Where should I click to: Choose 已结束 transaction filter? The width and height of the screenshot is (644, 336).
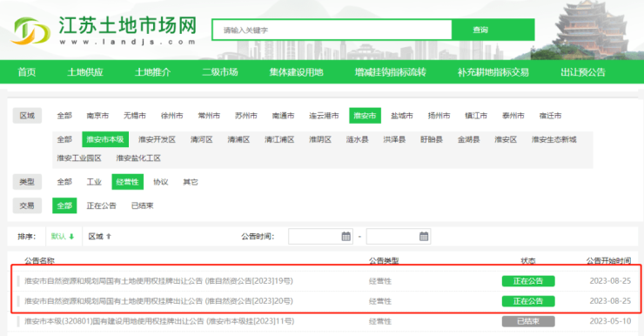(142, 205)
